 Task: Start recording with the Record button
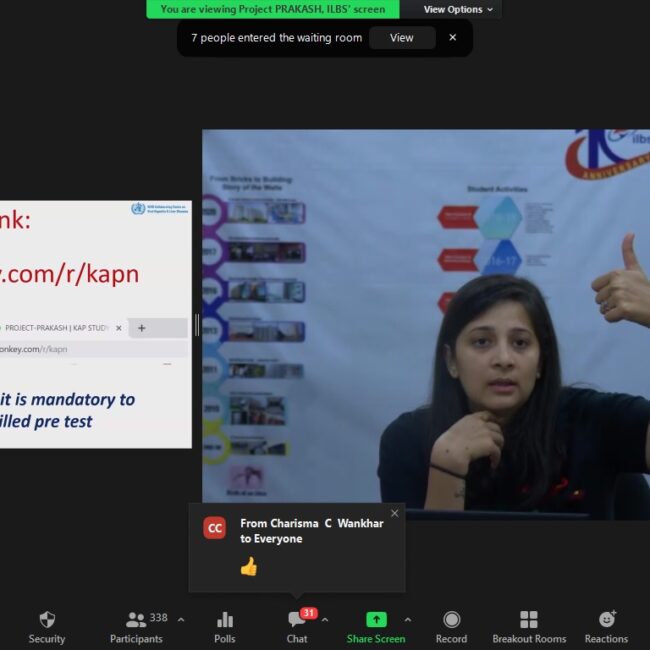coord(451,626)
